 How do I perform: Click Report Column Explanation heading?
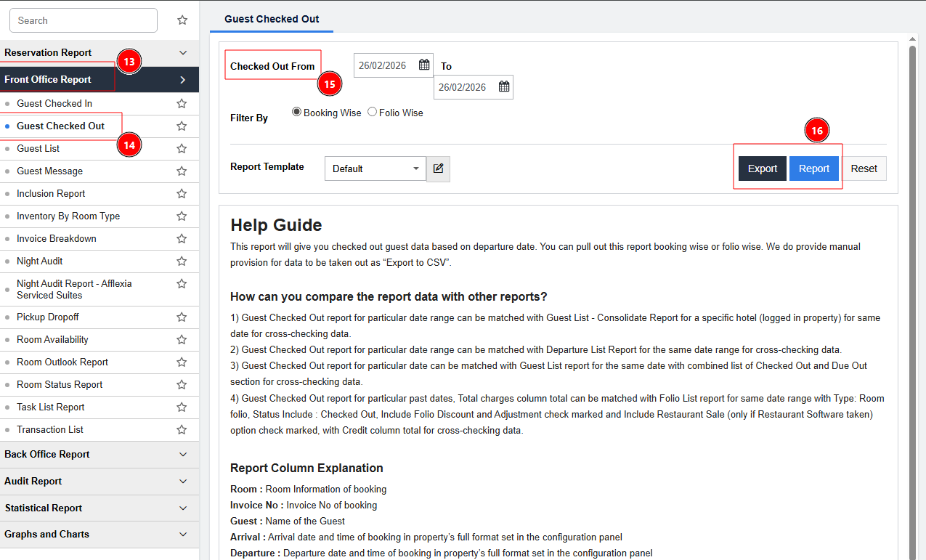coord(306,468)
